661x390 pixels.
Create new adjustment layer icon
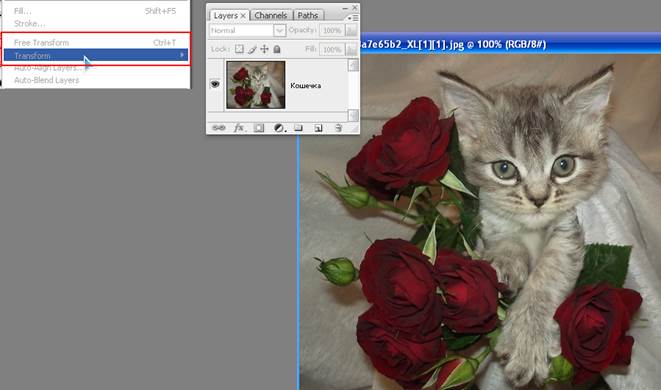pyautogui.click(x=279, y=128)
